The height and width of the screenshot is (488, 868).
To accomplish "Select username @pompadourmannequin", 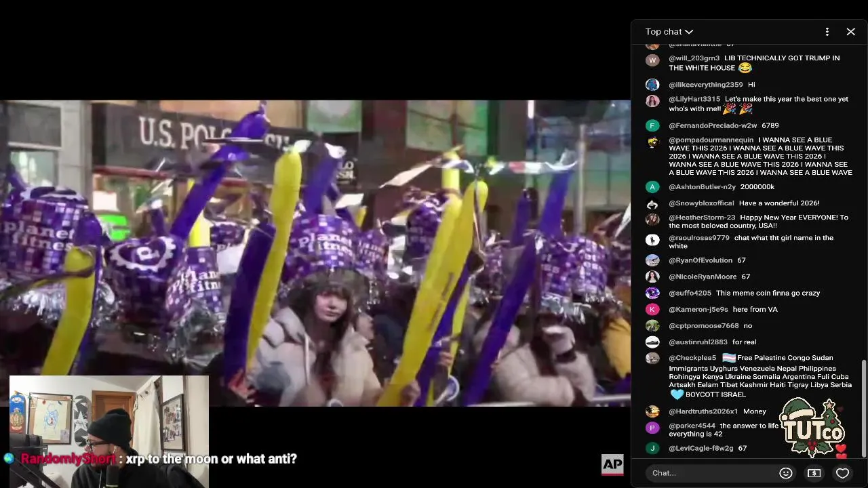I will [711, 140].
